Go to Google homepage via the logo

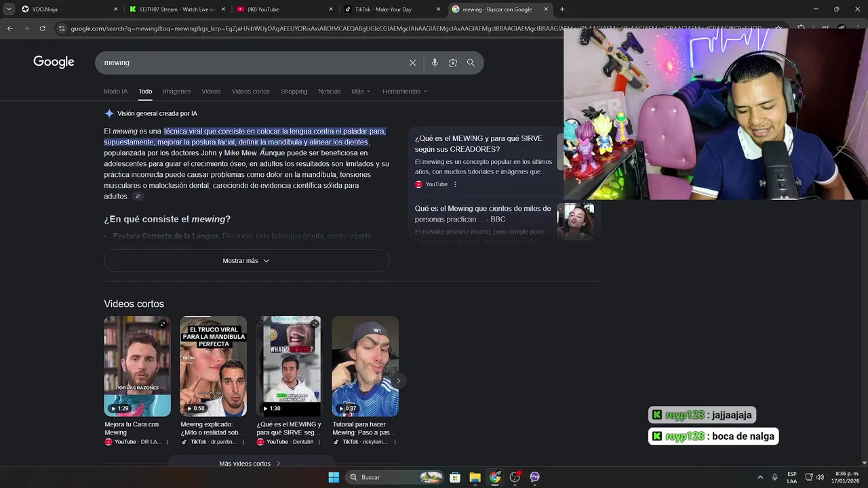pos(54,62)
